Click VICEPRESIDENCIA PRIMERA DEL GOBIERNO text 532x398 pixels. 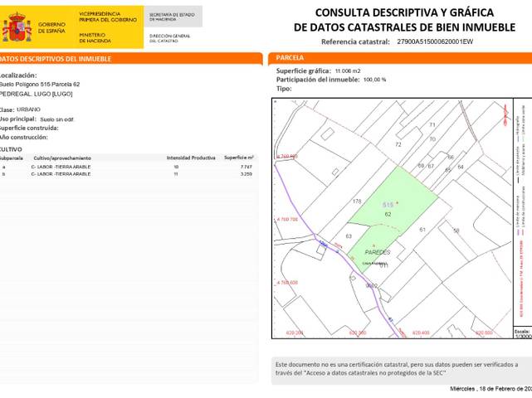point(108,17)
